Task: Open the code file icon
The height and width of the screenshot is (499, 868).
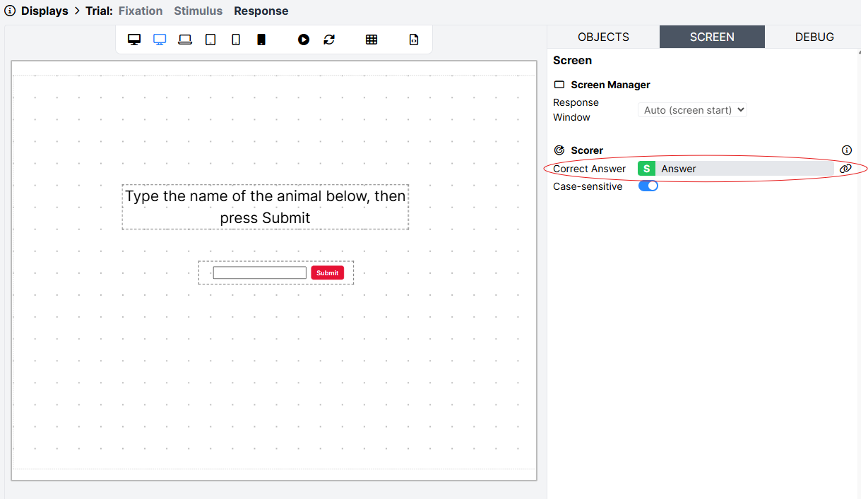Action: [x=414, y=40]
